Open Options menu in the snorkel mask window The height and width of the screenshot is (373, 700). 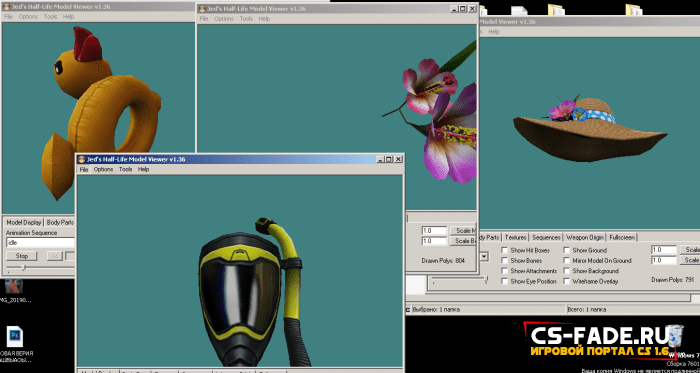point(103,170)
